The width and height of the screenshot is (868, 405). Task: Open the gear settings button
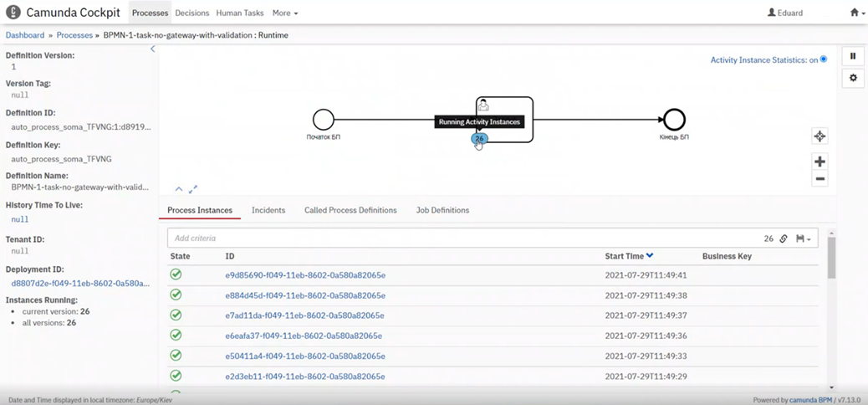click(x=853, y=78)
